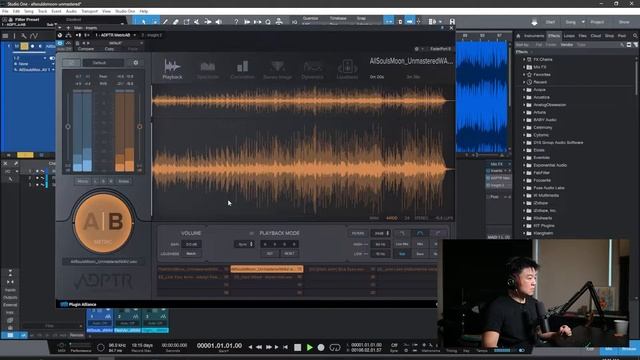This screenshot has width=640, height=360.
Task: Toggle Mono button below meters
Action: tap(82, 181)
